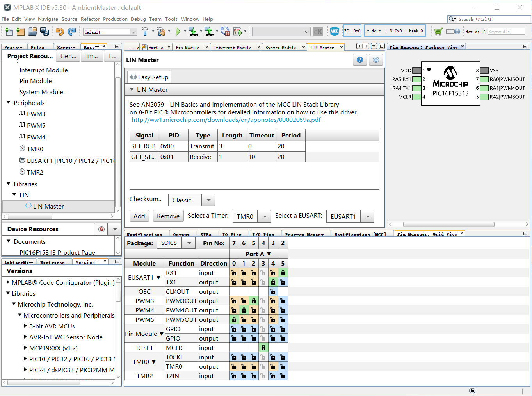Click the Read Device Memory icon
The width and height of the screenshot is (532, 396).
click(x=209, y=32)
